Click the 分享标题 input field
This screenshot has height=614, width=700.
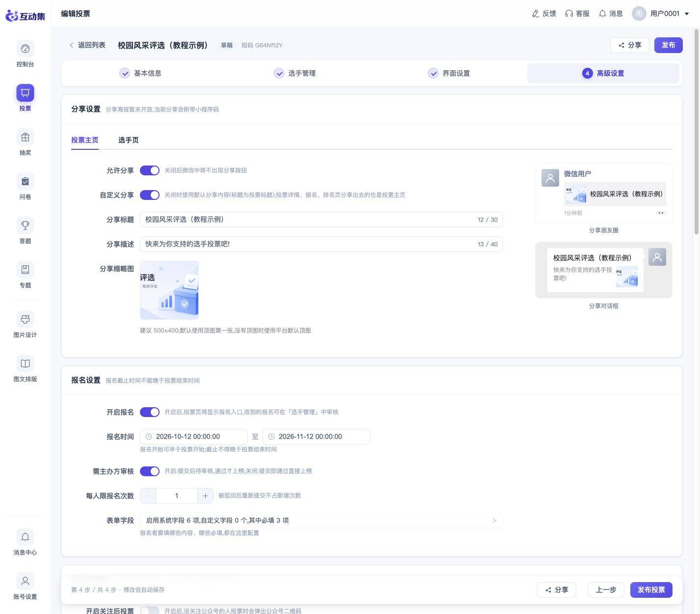click(322, 220)
